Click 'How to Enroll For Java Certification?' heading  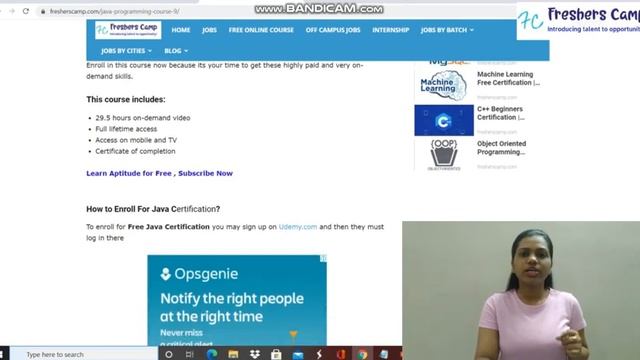[x=153, y=209]
